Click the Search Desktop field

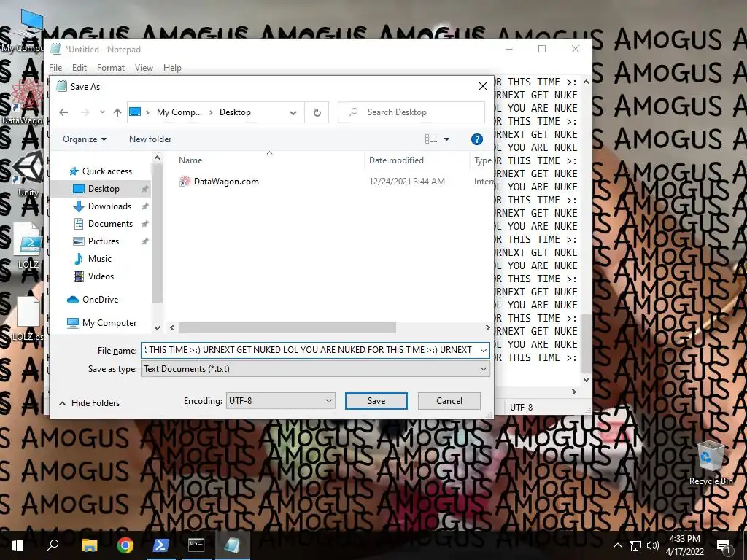(411, 112)
